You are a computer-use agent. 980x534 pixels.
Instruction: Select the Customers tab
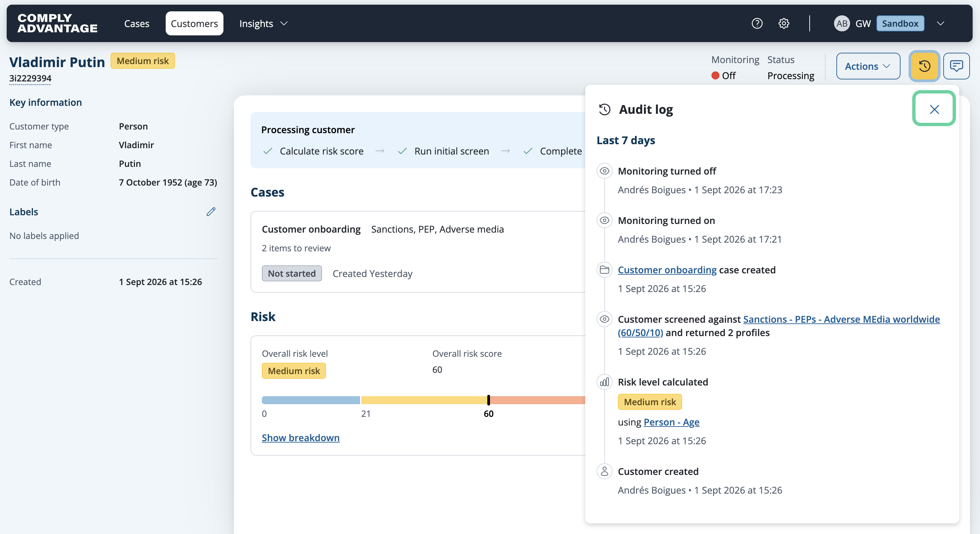point(194,24)
